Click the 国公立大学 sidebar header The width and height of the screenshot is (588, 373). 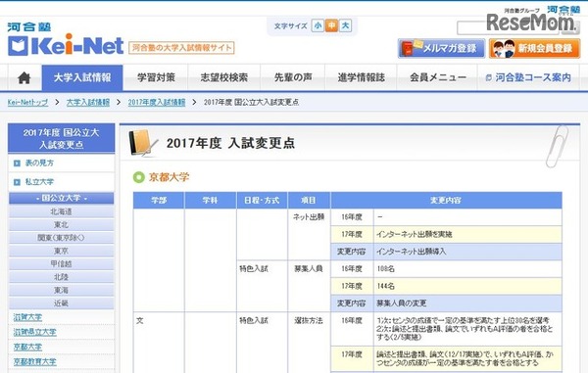(61, 198)
